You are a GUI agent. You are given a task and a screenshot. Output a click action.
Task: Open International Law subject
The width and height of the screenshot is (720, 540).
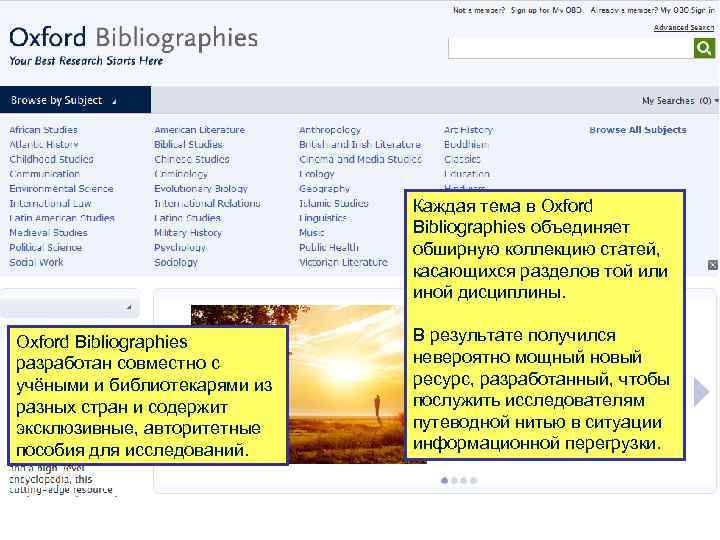51,203
